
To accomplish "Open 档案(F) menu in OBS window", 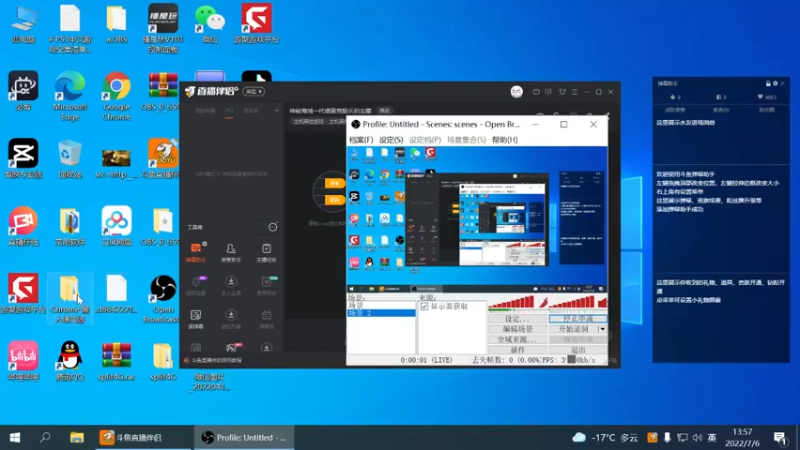I will coord(361,139).
